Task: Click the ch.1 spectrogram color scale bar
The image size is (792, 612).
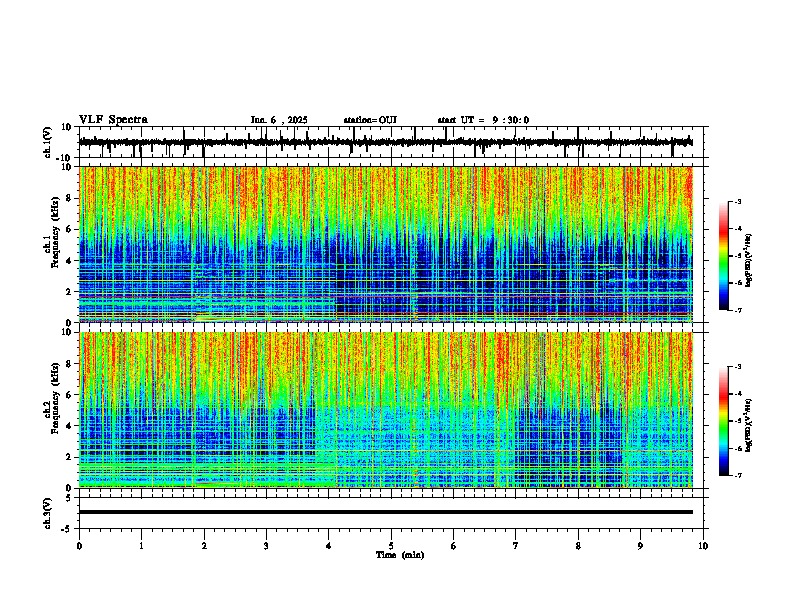Action: click(723, 255)
